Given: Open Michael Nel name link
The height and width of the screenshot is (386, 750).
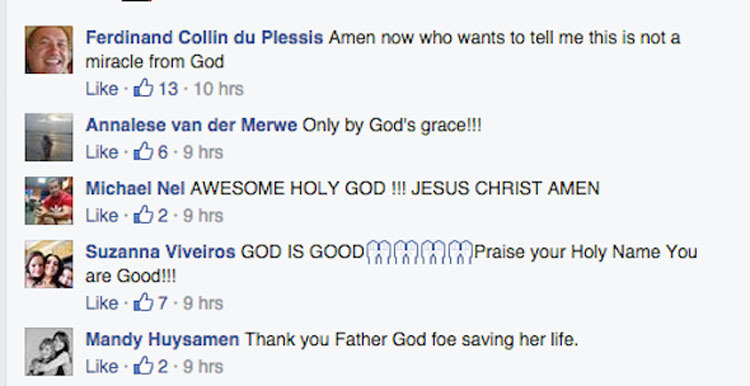Looking at the screenshot, I should tap(135, 188).
